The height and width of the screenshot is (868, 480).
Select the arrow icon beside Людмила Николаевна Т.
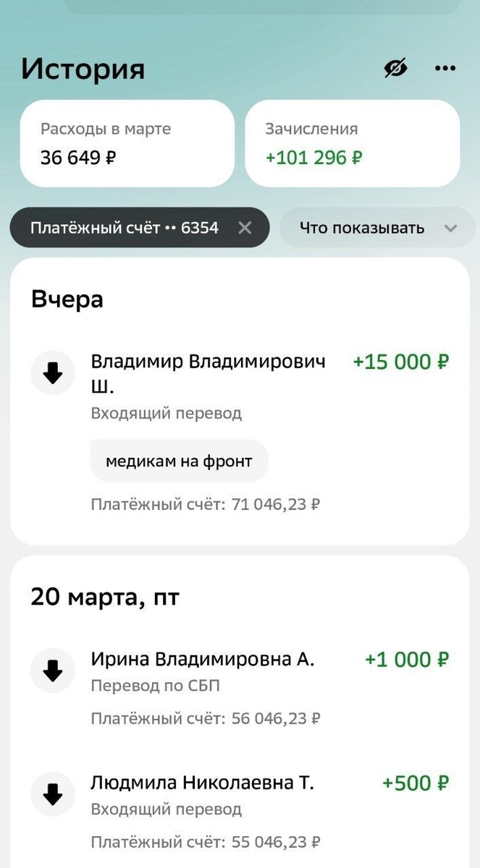click(52, 793)
